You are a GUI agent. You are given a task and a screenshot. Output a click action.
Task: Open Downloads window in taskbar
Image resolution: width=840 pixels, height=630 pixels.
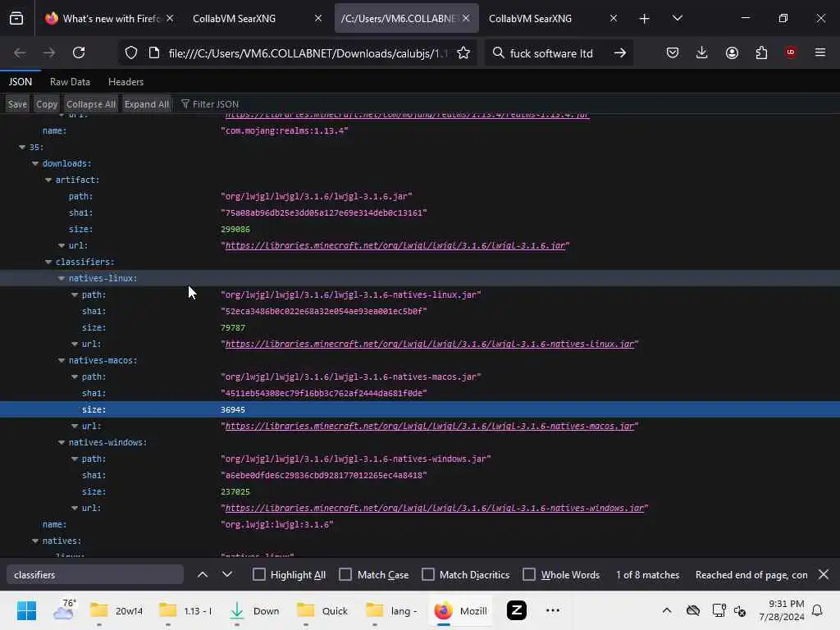[254, 610]
